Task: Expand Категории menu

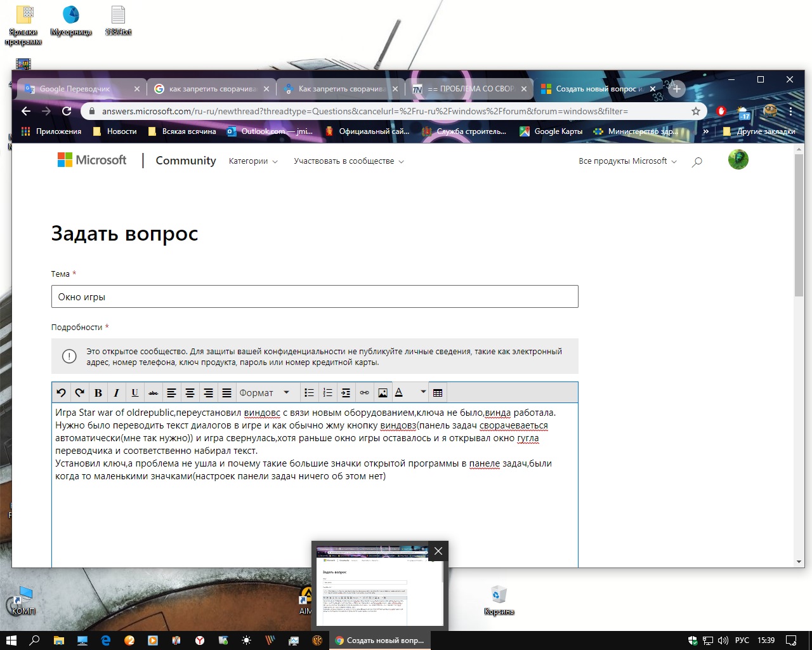Action: 253,161
